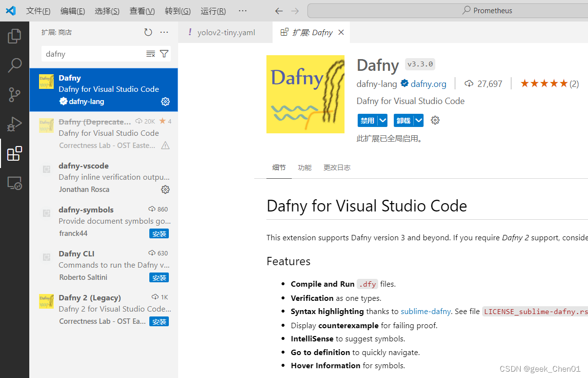The image size is (588, 378).
Task: Switch to the Features tab
Action: [304, 168]
